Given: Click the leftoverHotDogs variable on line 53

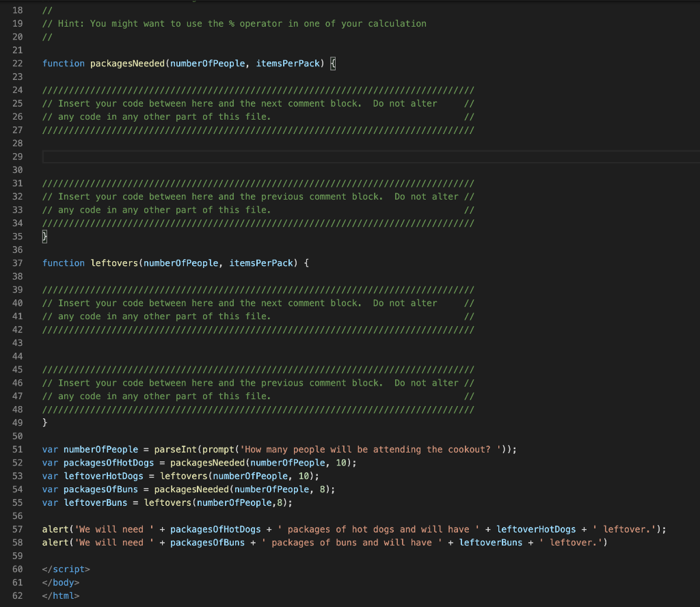Looking at the screenshot, I should pos(101,476).
